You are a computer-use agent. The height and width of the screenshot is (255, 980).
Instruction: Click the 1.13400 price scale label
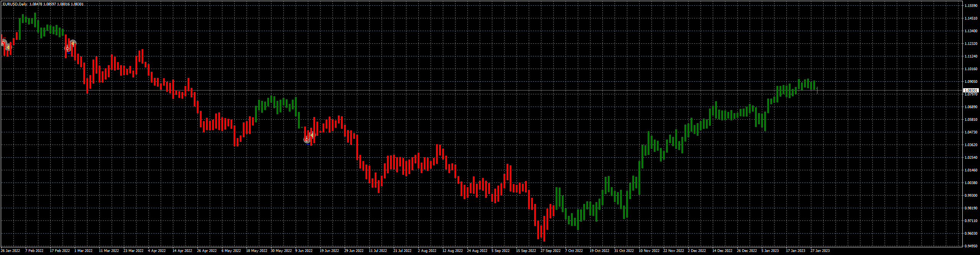click(971, 31)
